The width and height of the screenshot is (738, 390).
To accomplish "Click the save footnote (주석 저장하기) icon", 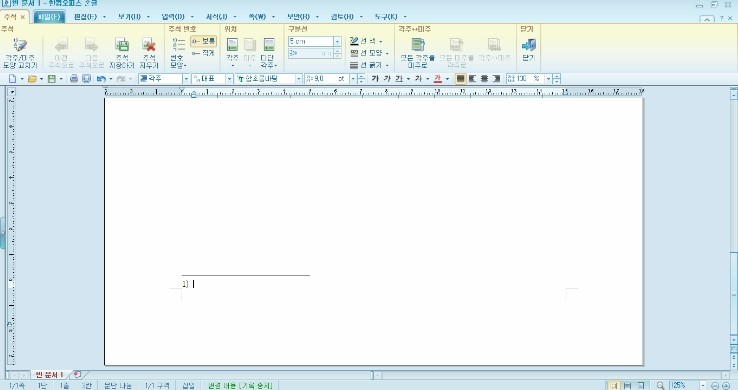I will tap(122, 45).
